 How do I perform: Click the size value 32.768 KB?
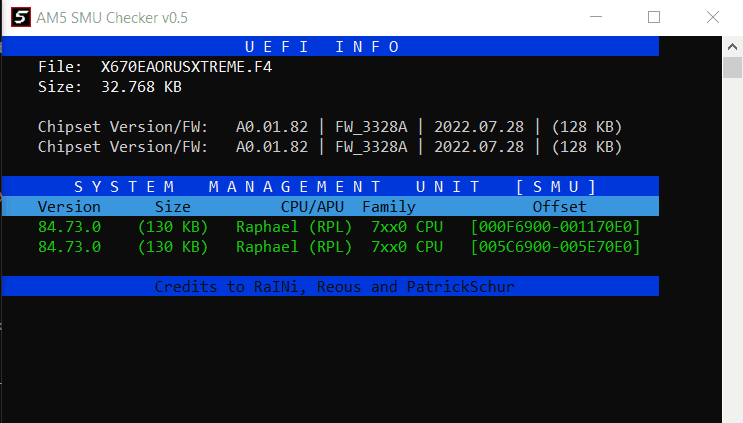point(141,87)
